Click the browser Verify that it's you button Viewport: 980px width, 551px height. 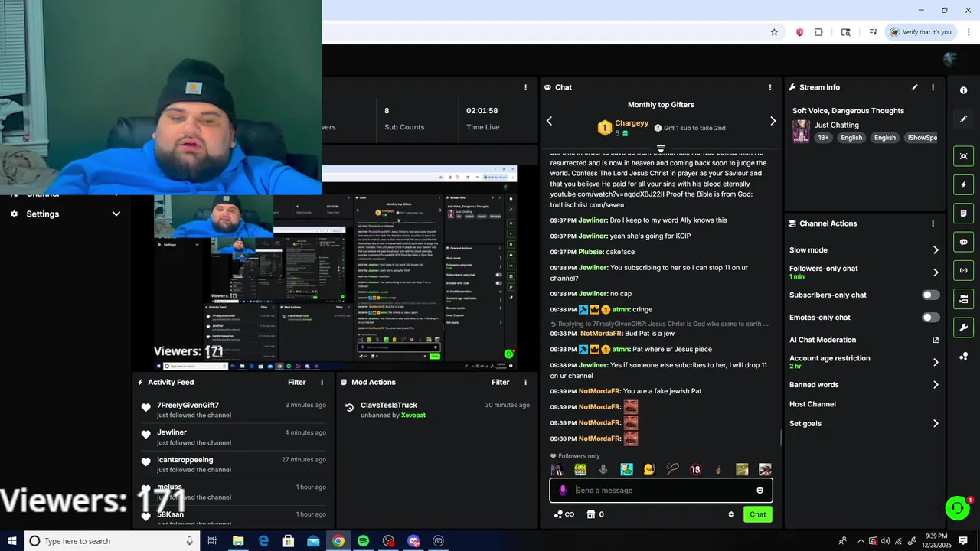(920, 32)
